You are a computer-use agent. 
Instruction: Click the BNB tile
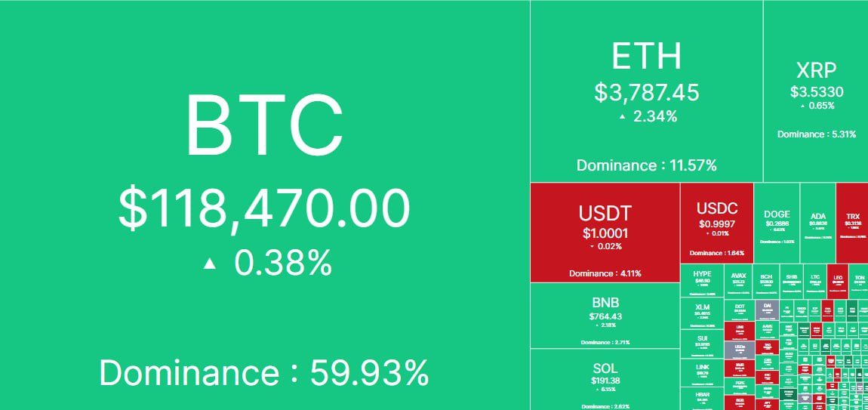point(605,316)
